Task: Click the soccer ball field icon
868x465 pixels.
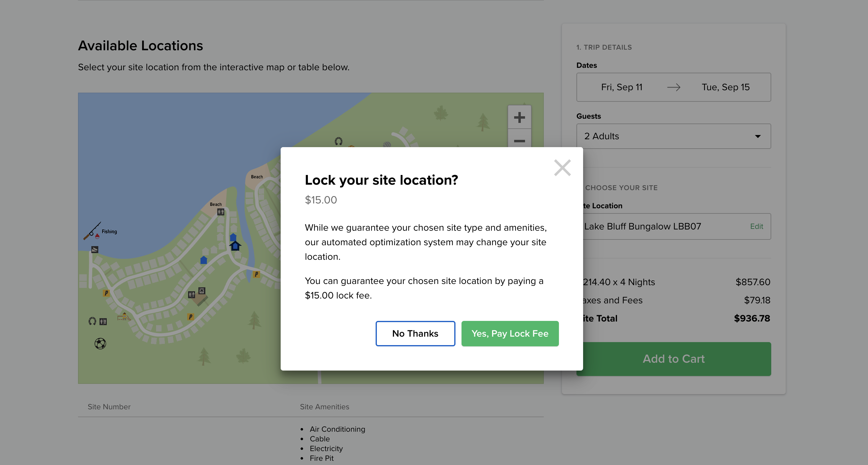Action: 100,344
